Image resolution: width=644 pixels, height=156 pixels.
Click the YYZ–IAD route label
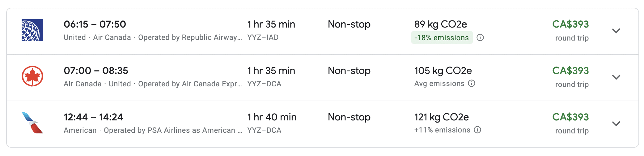[x=263, y=37]
